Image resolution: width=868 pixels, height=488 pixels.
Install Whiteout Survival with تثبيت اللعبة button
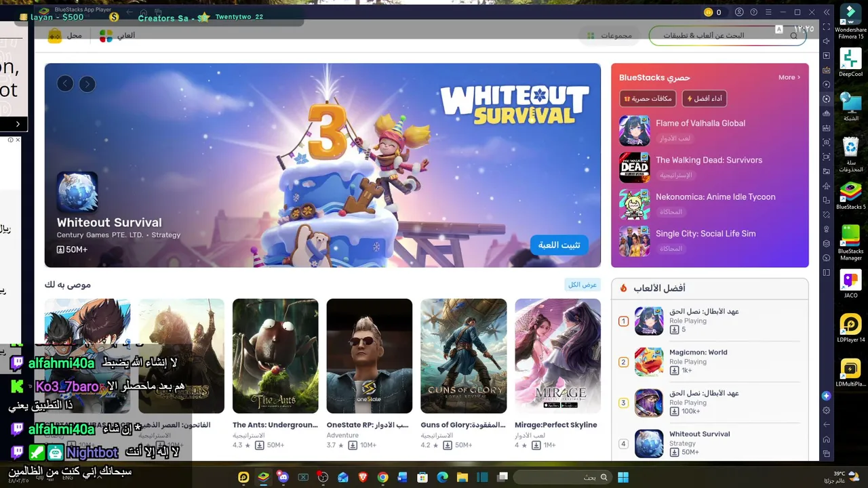click(x=559, y=245)
